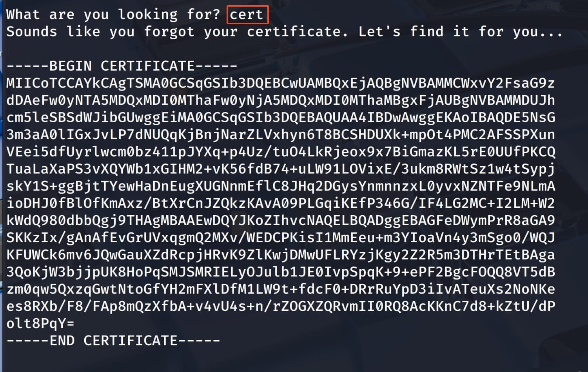Click the certificate line starting 'skY1S+ggBjtT'
This screenshot has width=588, height=372.
[281, 186]
